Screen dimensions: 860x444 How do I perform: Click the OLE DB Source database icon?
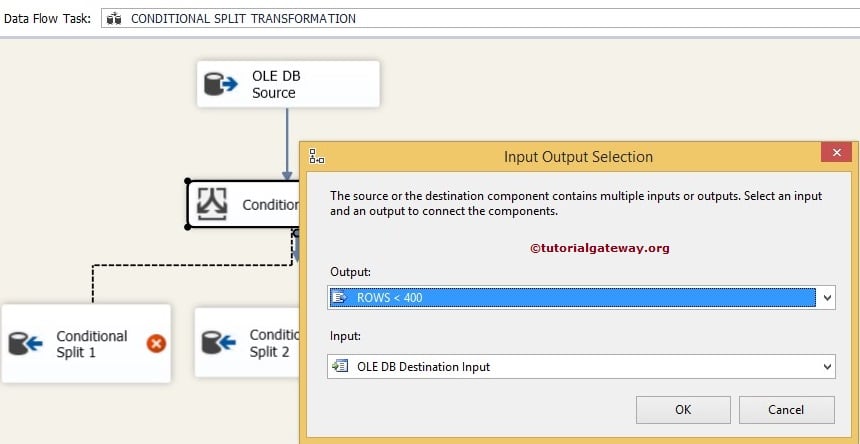coord(220,84)
